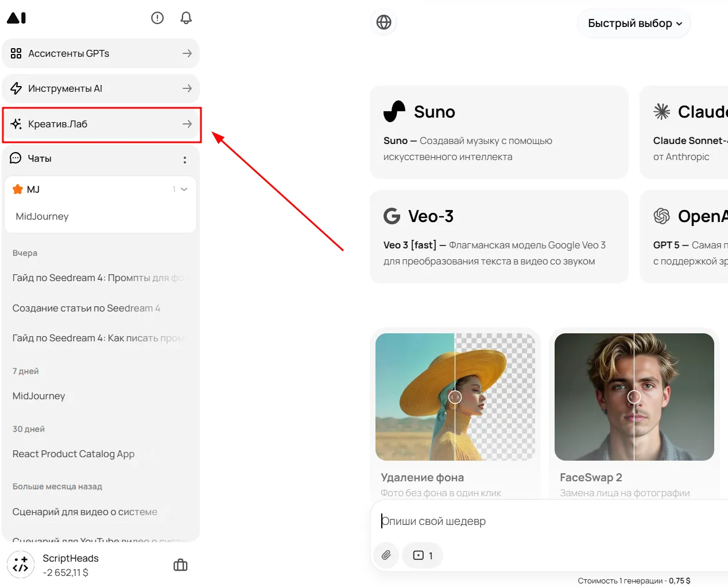Click the Больше месяца назад label
This screenshot has height=588, width=728.
[57, 486]
